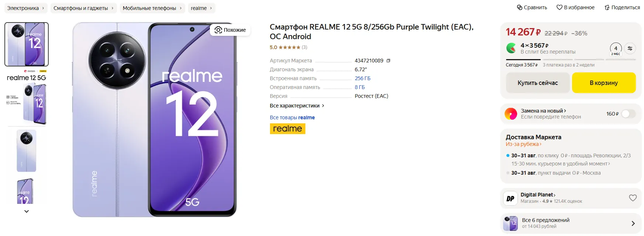Click the Купить сейчас button
The width and height of the screenshot is (644, 236).
pos(537,83)
